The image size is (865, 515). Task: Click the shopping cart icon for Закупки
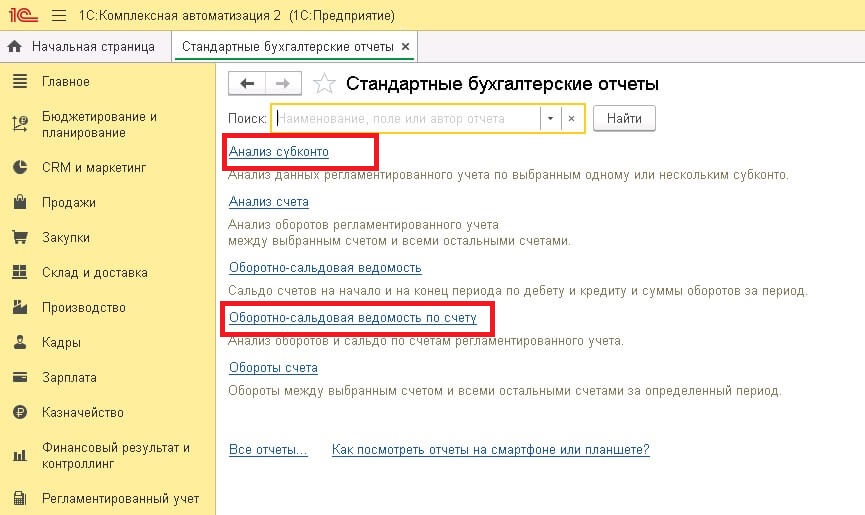pos(20,237)
